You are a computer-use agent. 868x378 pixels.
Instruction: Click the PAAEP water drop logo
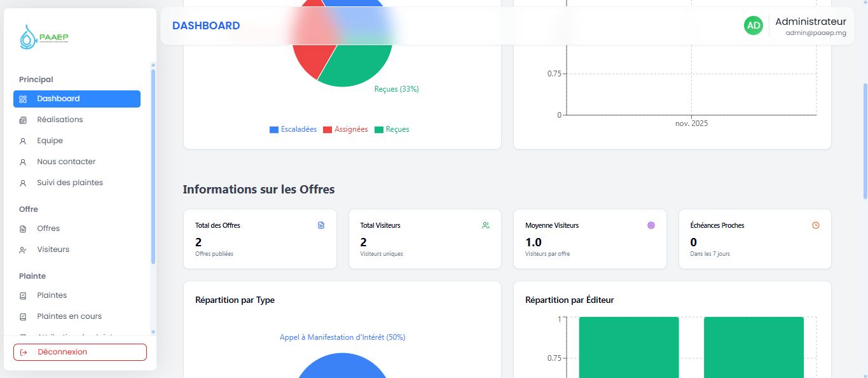tap(27, 37)
